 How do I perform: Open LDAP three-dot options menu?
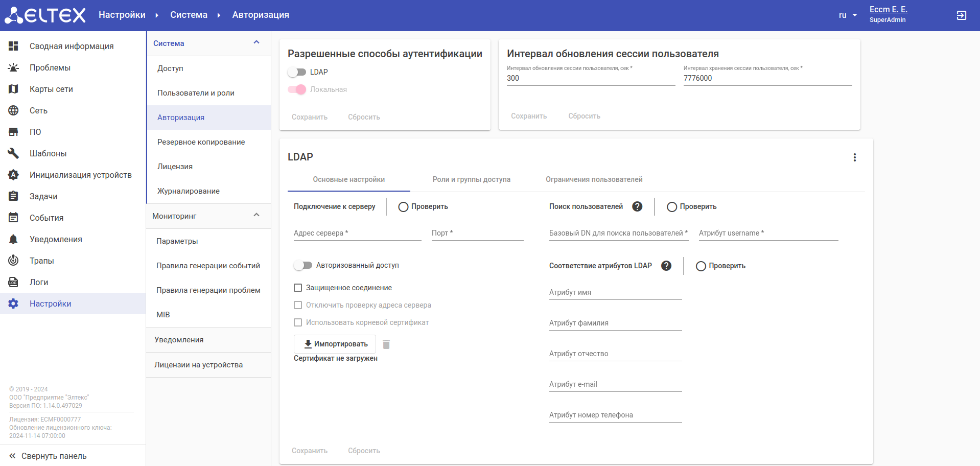click(854, 157)
